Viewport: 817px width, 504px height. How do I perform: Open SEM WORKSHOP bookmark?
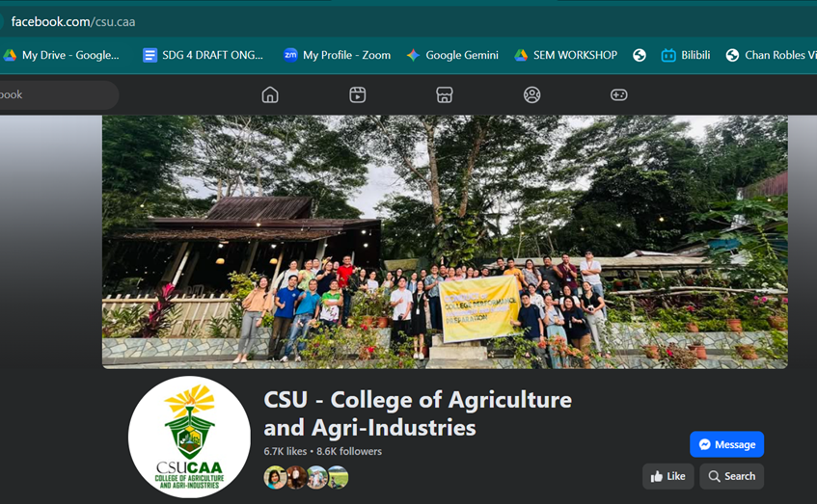click(566, 55)
